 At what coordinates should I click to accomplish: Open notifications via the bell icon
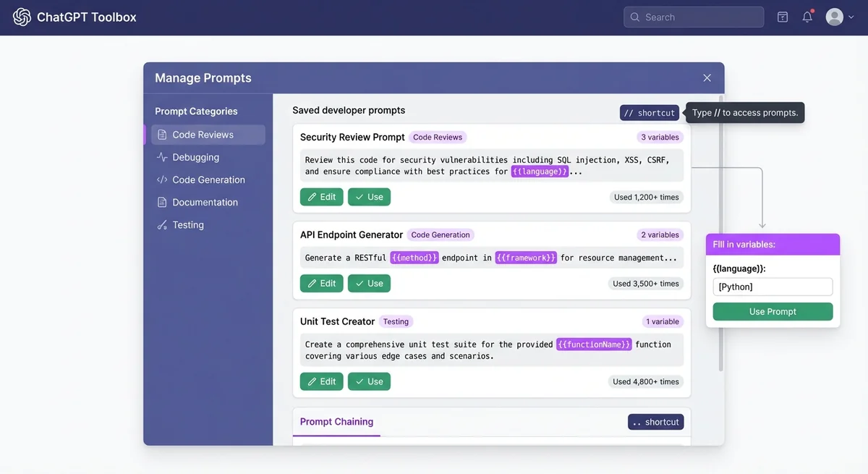(x=807, y=16)
